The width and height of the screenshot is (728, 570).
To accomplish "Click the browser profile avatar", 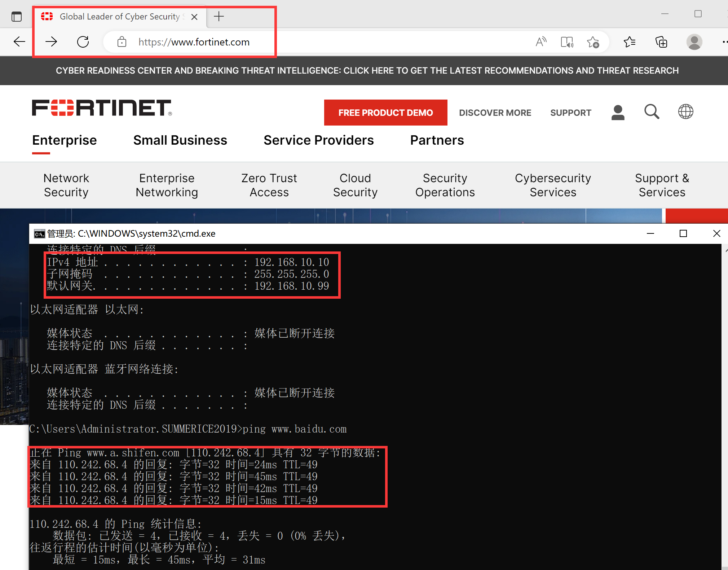I will point(694,42).
